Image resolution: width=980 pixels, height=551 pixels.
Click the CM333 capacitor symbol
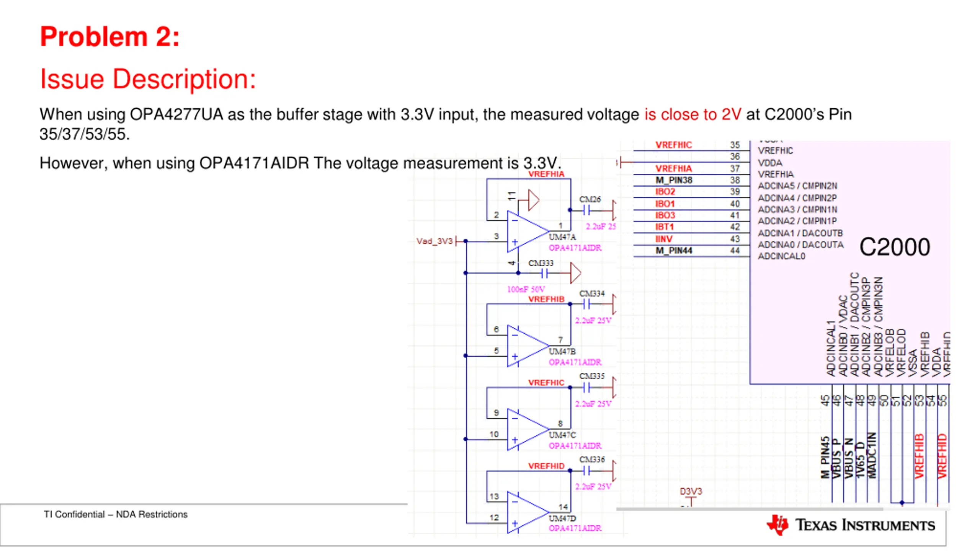tap(545, 273)
